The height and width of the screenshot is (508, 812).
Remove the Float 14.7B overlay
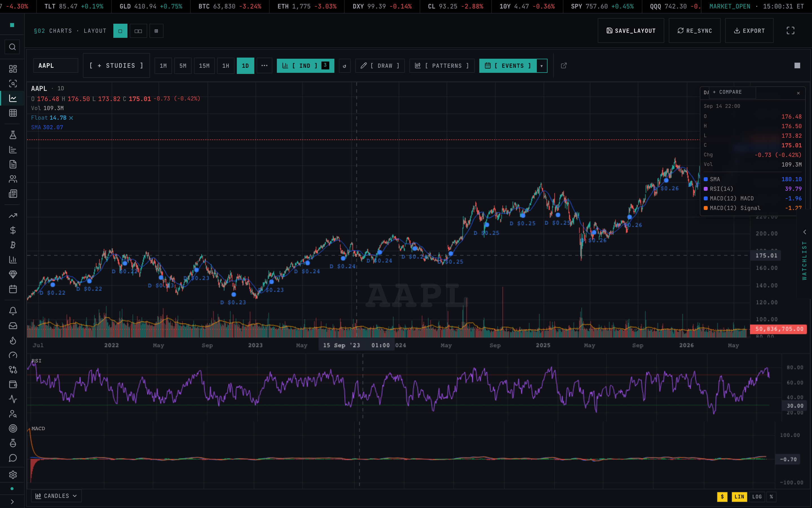pyautogui.click(x=71, y=118)
